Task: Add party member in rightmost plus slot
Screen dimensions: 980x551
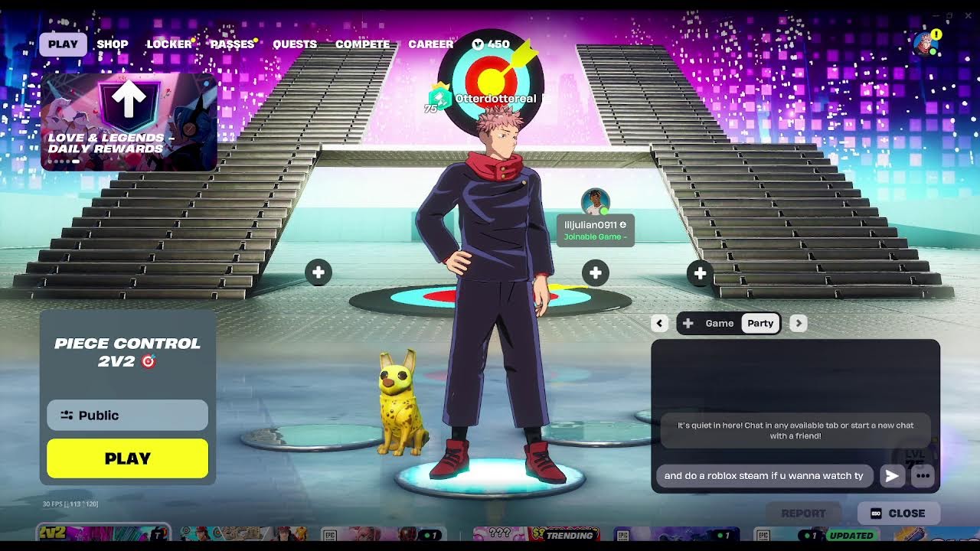Action: coord(700,273)
